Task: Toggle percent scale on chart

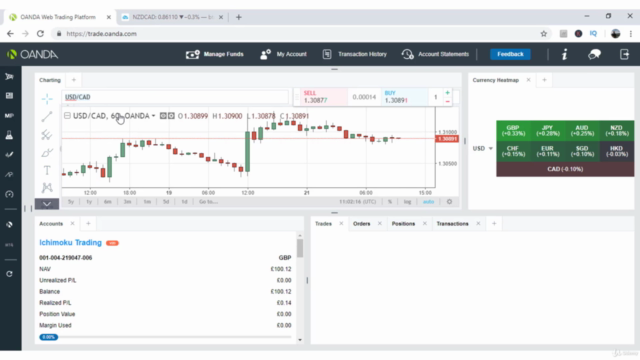Action: (x=390, y=202)
